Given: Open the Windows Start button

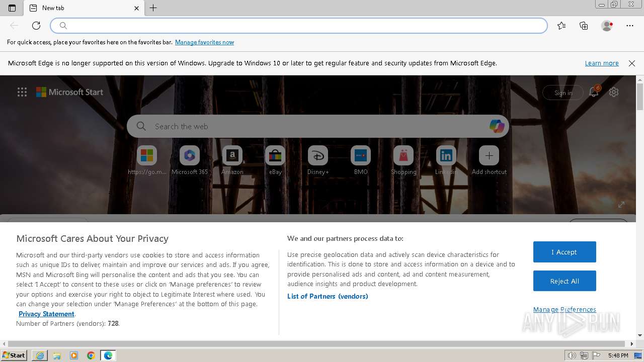Looking at the screenshot, I should (x=14, y=355).
